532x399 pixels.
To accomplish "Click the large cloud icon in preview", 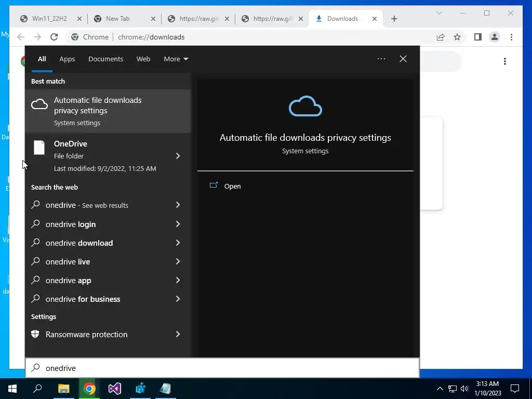I will pyautogui.click(x=305, y=106).
